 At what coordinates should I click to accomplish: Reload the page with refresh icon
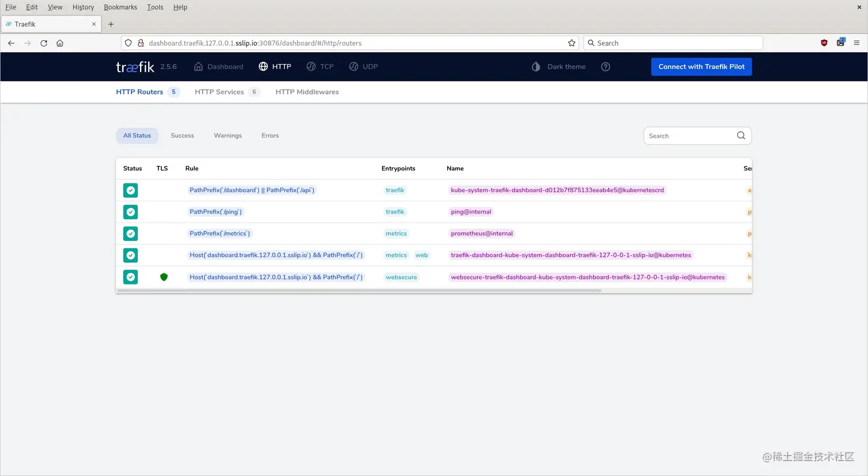tap(44, 43)
